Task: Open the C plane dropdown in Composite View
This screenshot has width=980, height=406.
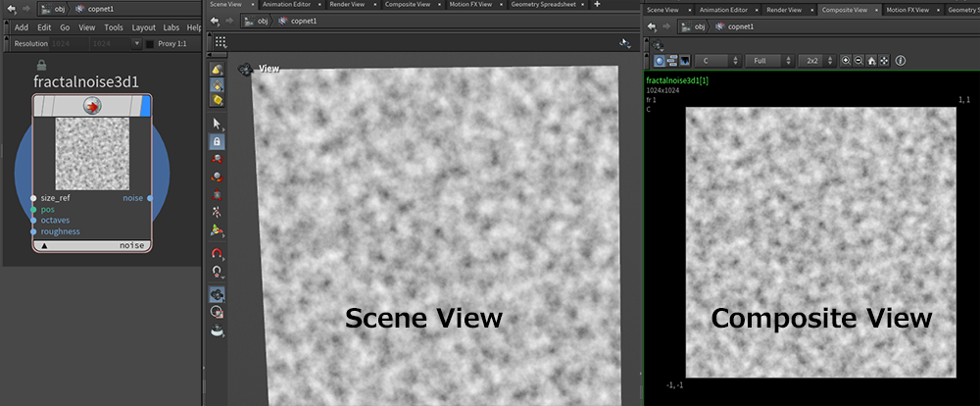Action: point(714,61)
